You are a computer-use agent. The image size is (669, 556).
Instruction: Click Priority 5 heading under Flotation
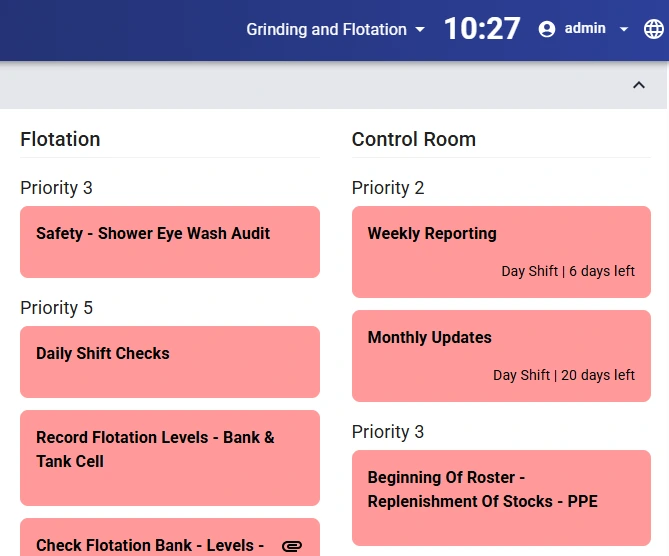pyautogui.click(x=56, y=307)
